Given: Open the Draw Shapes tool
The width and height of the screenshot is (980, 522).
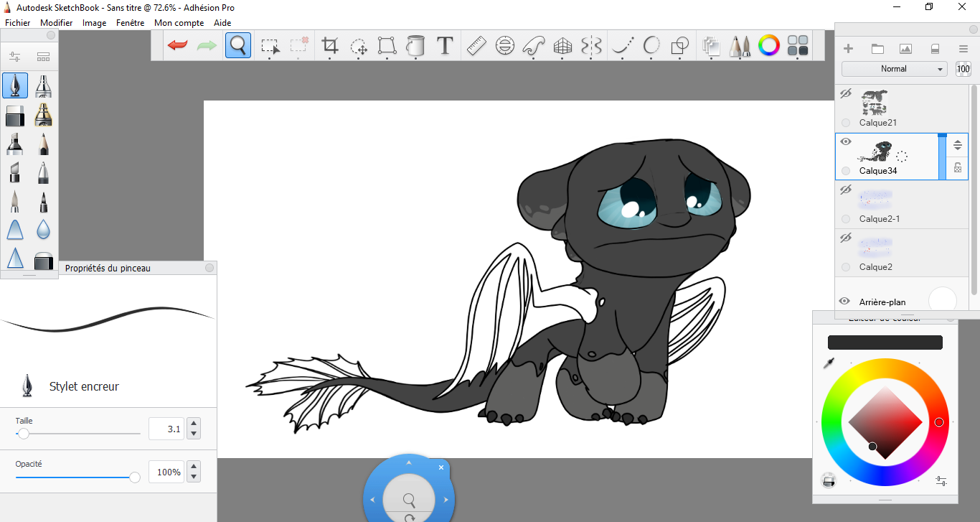Looking at the screenshot, I should pos(679,46).
